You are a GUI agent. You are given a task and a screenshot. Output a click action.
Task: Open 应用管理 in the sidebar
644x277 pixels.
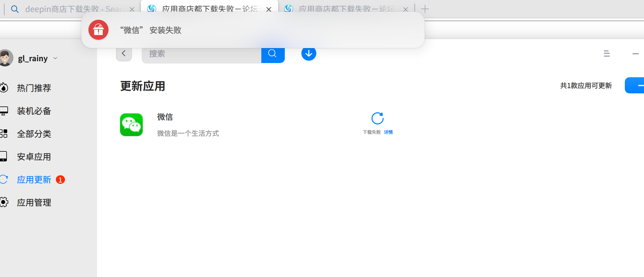click(x=34, y=202)
